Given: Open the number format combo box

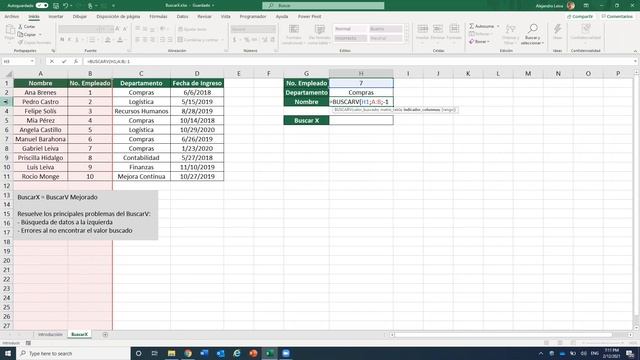Looking at the screenshot, I should (x=253, y=29).
